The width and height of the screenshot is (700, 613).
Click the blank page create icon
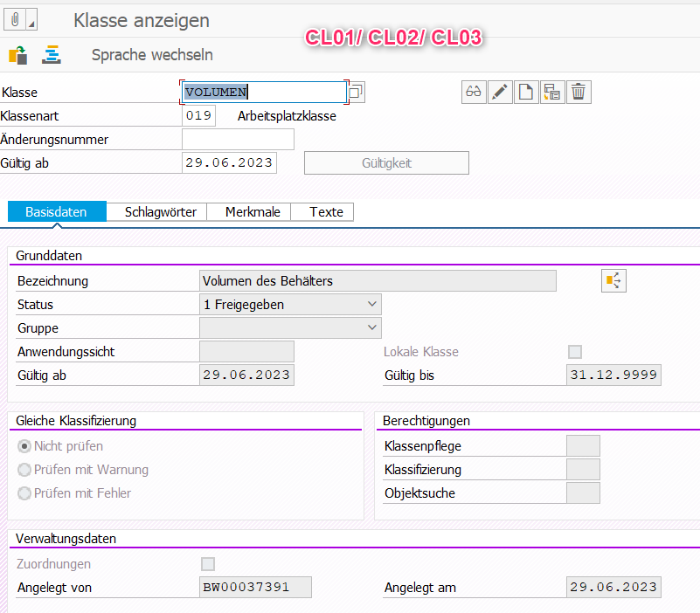526,92
